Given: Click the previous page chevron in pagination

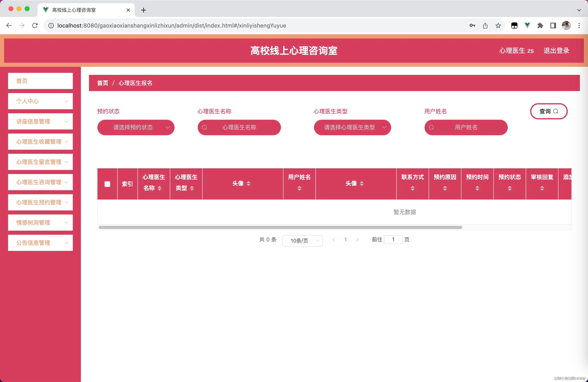Looking at the screenshot, I should pyautogui.click(x=334, y=239).
